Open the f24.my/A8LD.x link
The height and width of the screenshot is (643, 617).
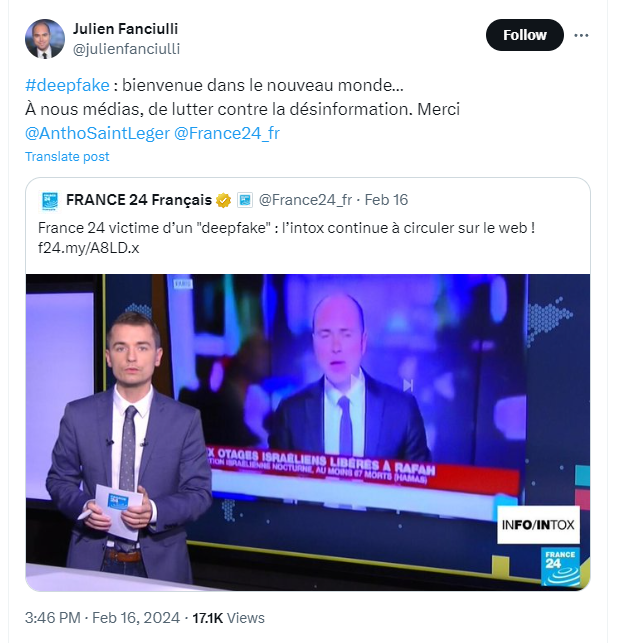click(x=89, y=248)
